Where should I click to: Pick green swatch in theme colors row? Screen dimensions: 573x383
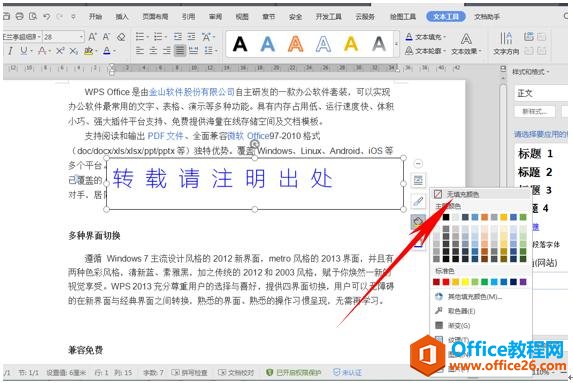(523, 217)
